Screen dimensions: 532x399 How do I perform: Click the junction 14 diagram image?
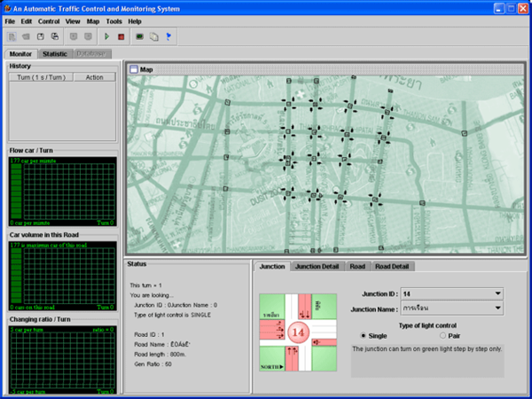(297, 332)
